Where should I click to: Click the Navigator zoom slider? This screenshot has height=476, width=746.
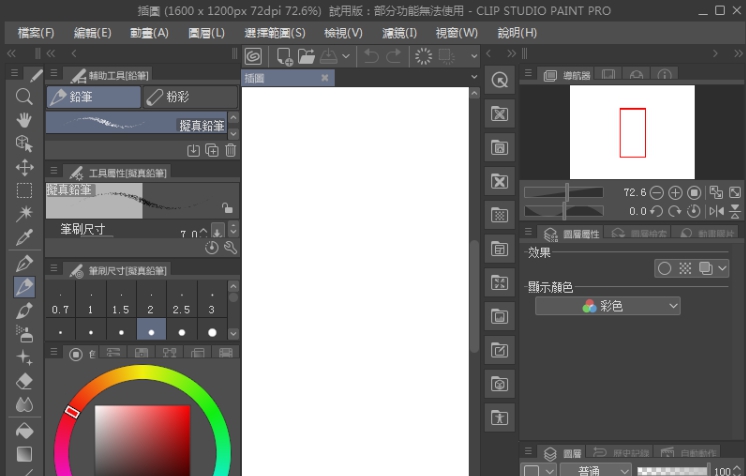[564, 192]
